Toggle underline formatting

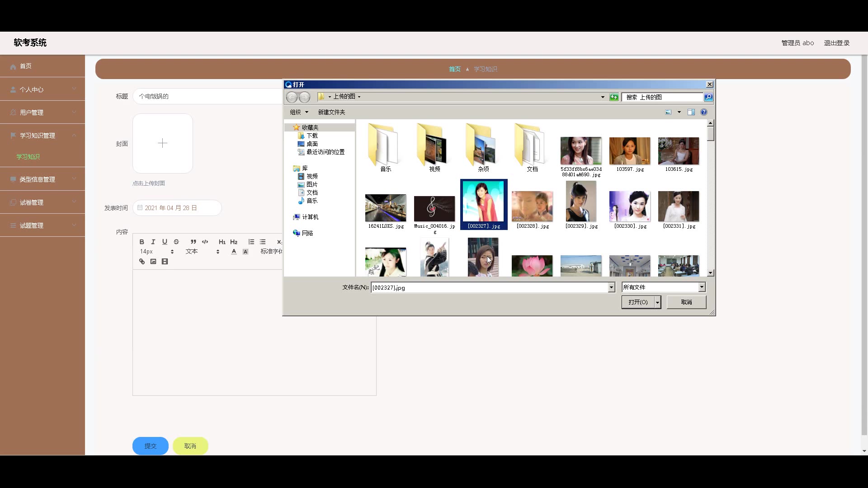165,242
